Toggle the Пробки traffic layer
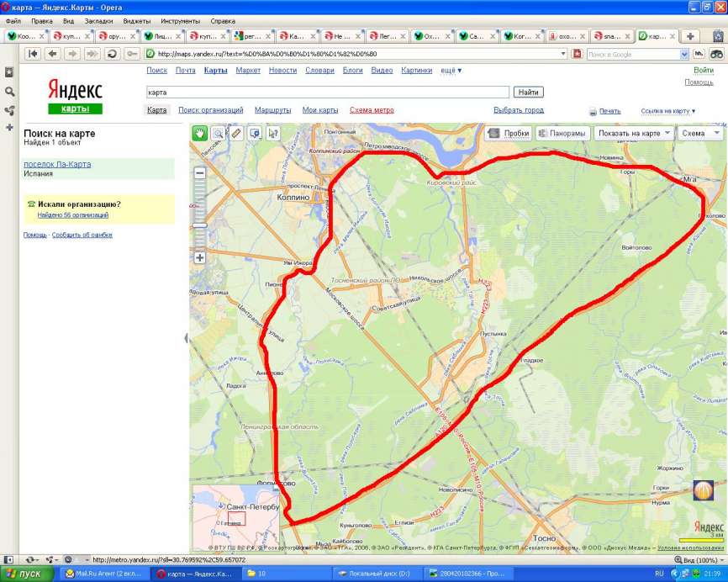 tap(509, 133)
